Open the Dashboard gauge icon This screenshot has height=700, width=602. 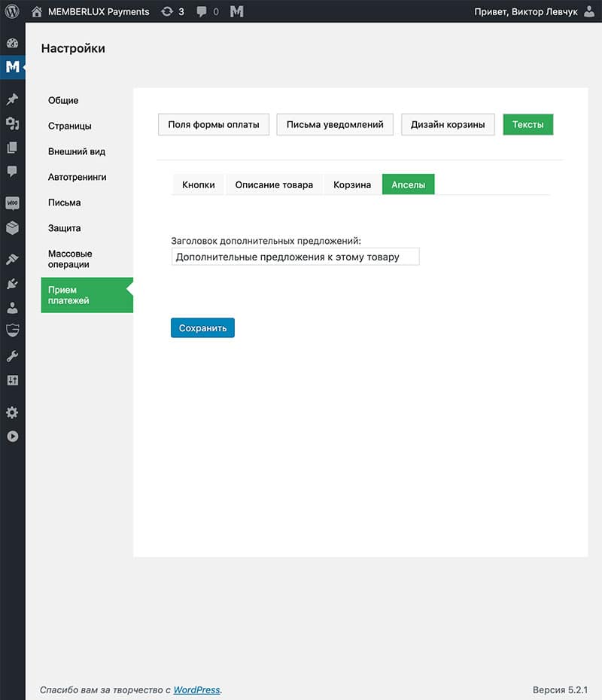pyautogui.click(x=12, y=43)
